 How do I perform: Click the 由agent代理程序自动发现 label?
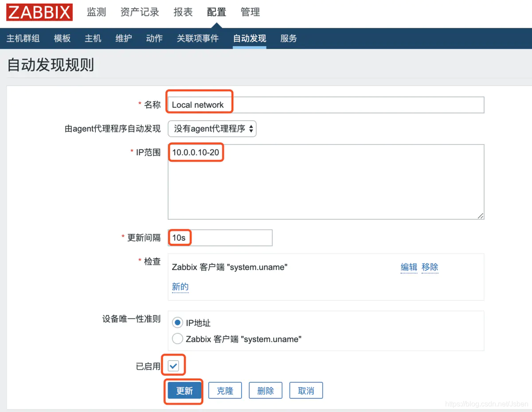113,129
